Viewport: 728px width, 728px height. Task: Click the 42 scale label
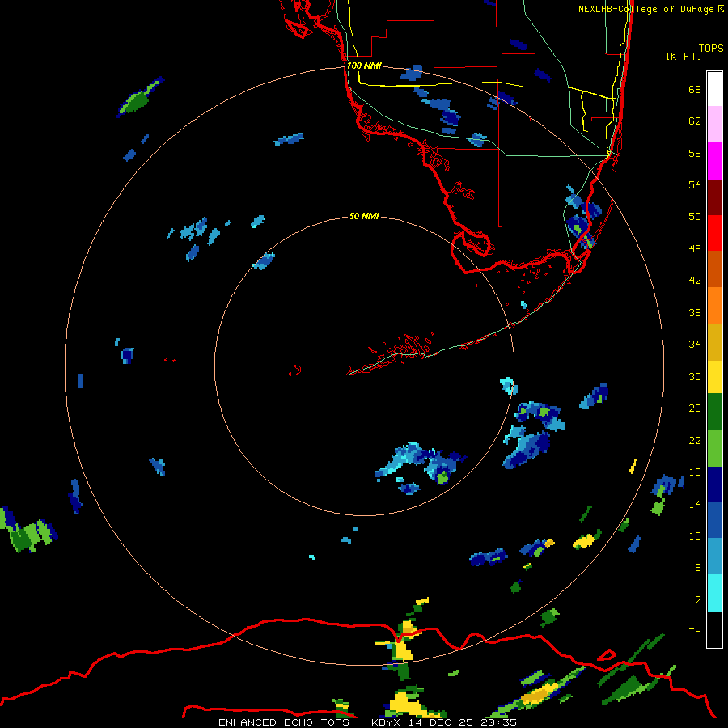click(695, 281)
